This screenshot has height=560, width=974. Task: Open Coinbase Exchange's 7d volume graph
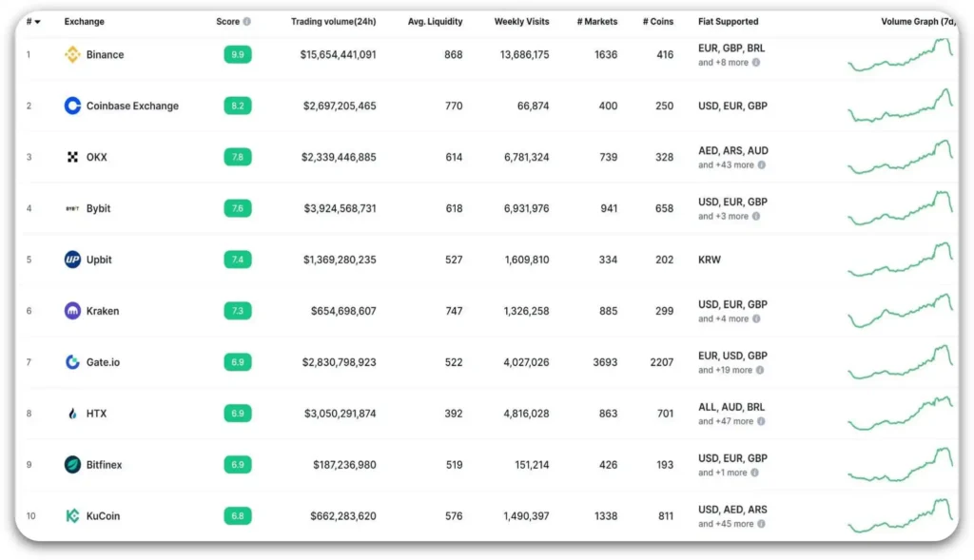tap(901, 106)
